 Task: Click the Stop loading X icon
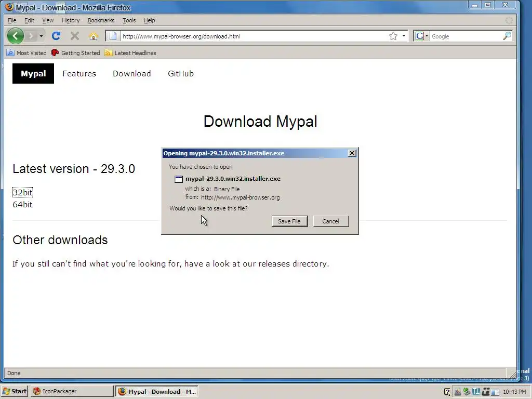75,36
